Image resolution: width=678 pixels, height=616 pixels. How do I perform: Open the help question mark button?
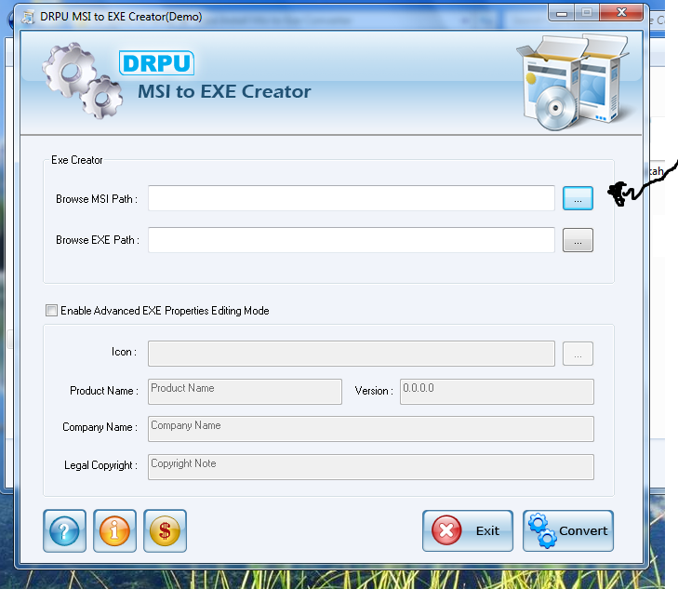pyautogui.click(x=64, y=530)
